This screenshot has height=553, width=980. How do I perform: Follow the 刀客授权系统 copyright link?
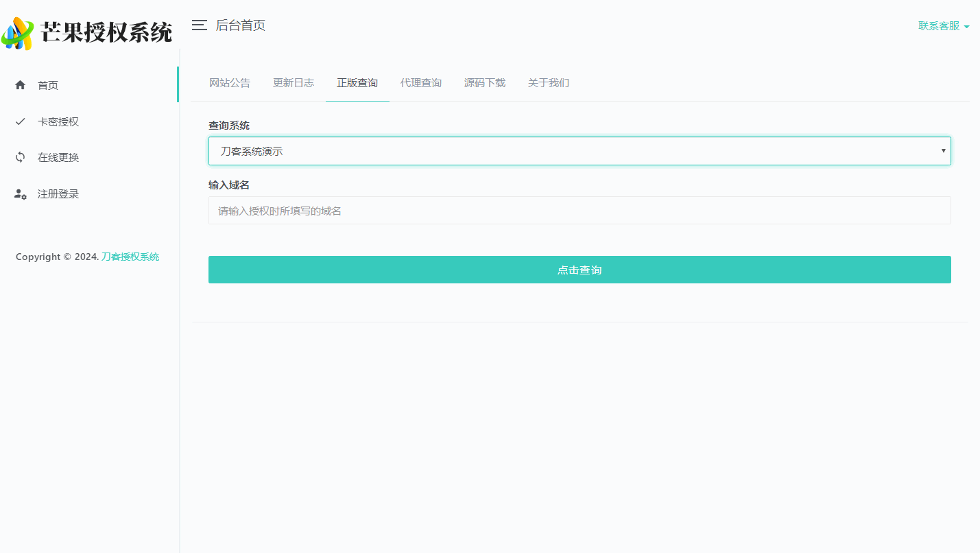130,257
